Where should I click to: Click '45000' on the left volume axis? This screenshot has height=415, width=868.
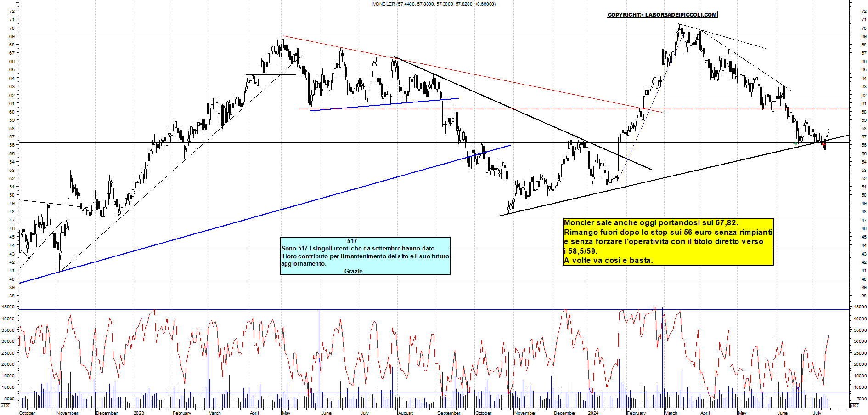click(8, 307)
